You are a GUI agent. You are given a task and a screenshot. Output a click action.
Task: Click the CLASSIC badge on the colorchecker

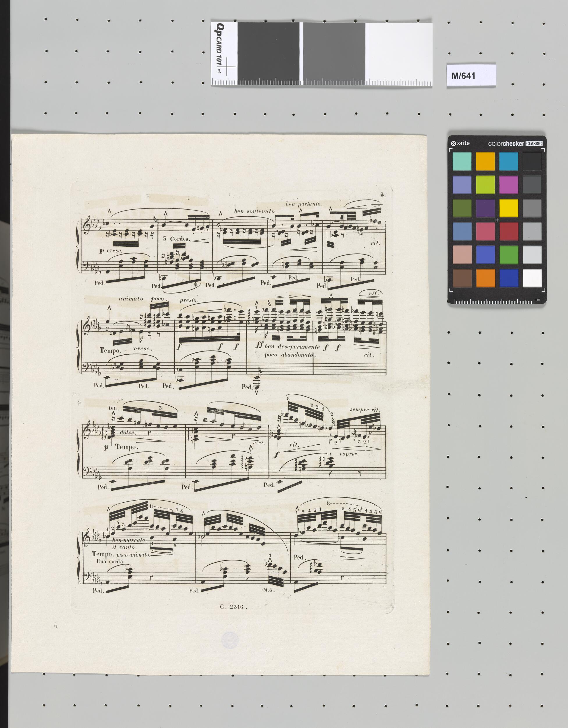point(534,144)
